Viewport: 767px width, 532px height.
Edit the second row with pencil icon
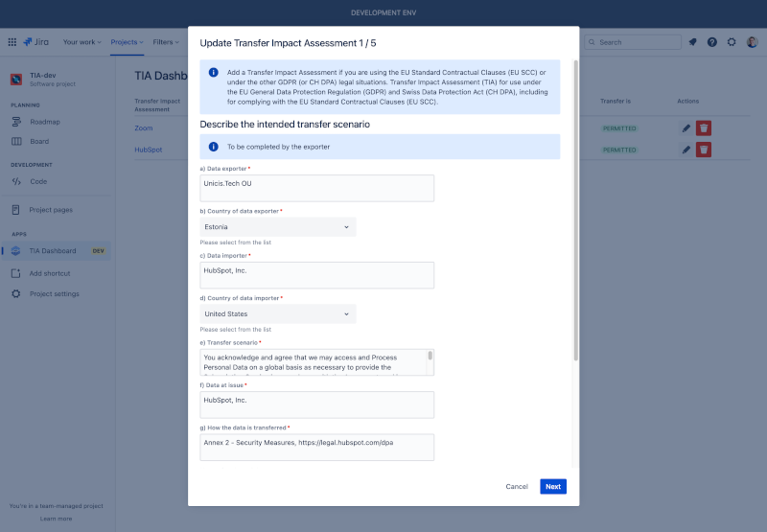pyautogui.click(x=686, y=150)
